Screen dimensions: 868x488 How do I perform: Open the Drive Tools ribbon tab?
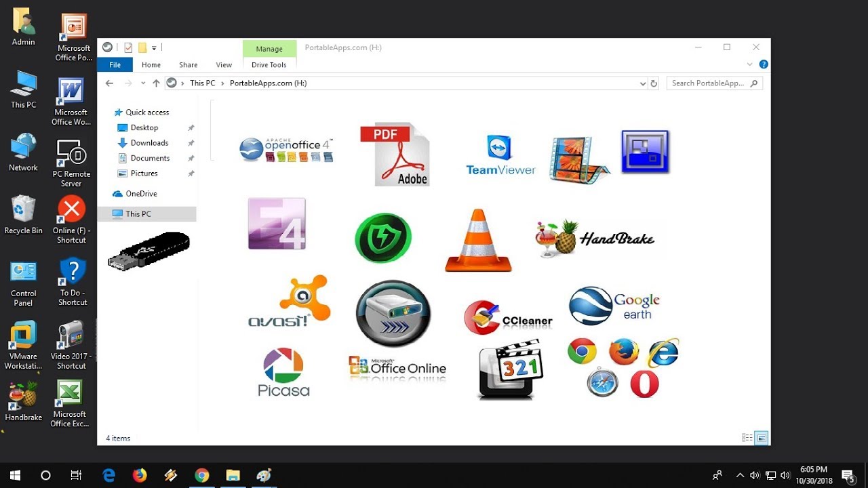tap(269, 65)
